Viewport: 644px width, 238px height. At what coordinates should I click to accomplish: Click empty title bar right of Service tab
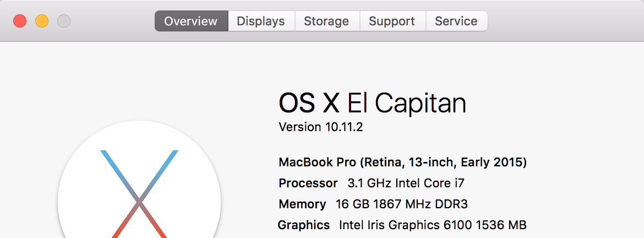[561, 21]
